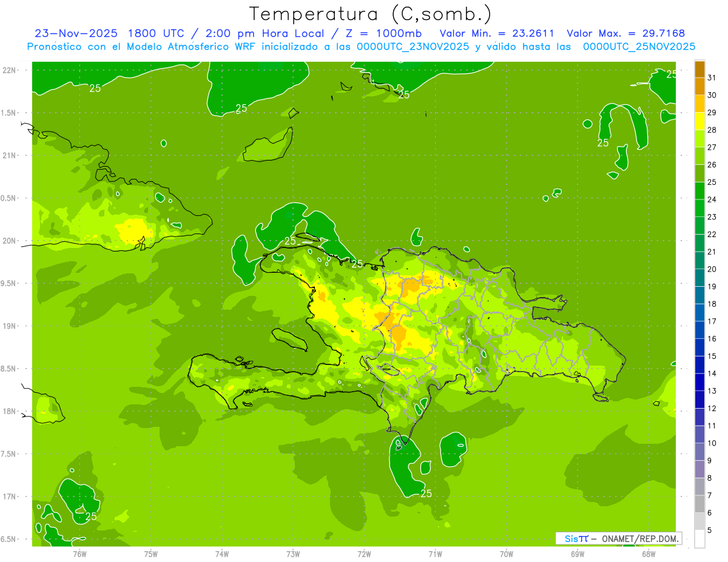Screen dimensions: 728x562
Task: Click the '71W' longitude axis label
Action: 435,554
